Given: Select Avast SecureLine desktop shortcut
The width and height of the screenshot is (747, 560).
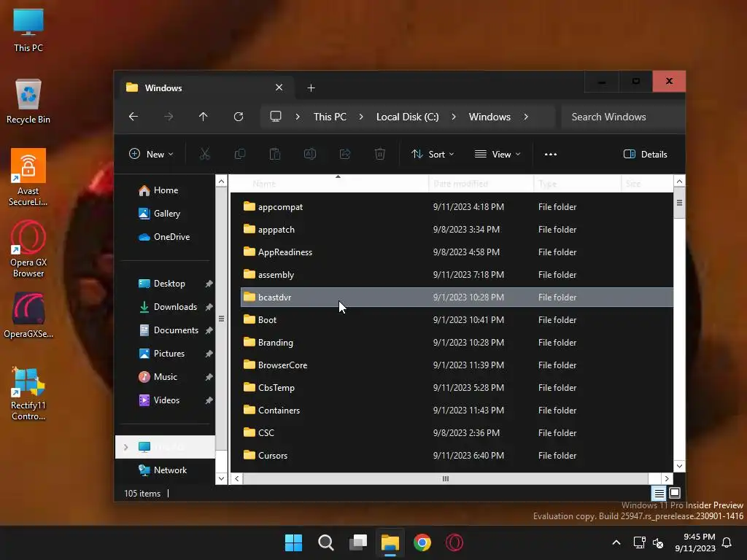Looking at the screenshot, I should click(28, 177).
